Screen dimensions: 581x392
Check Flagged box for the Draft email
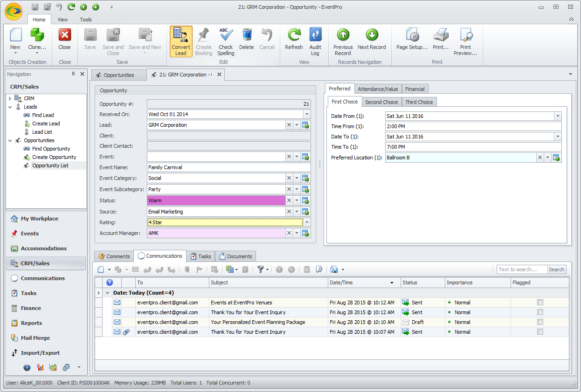[540, 322]
